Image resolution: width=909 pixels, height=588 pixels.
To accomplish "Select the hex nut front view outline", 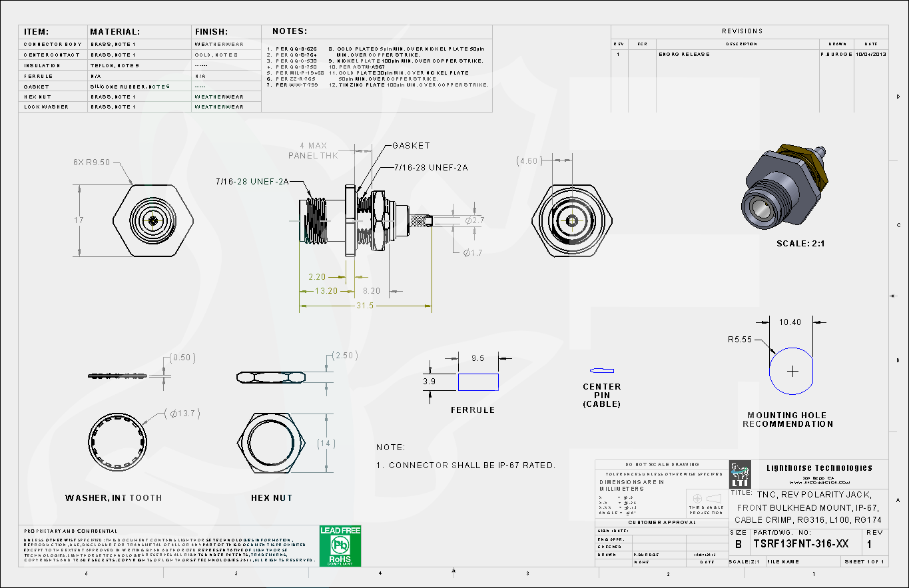I will point(272,442).
